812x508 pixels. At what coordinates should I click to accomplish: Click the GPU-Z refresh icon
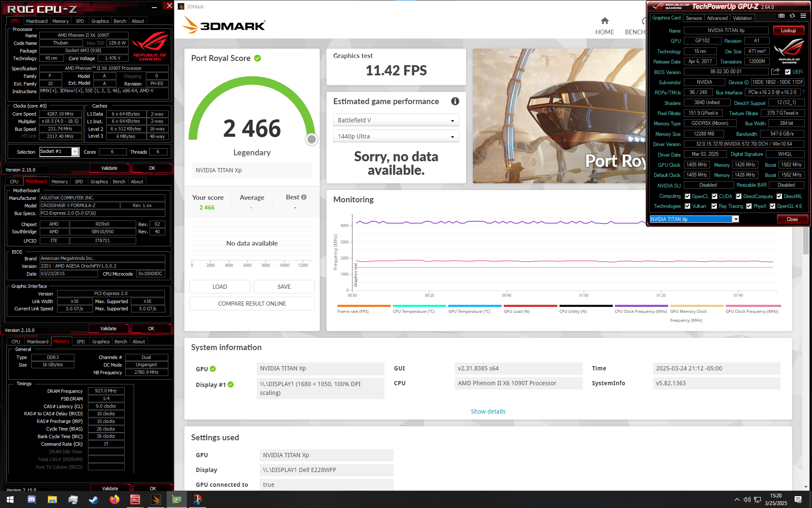click(792, 16)
